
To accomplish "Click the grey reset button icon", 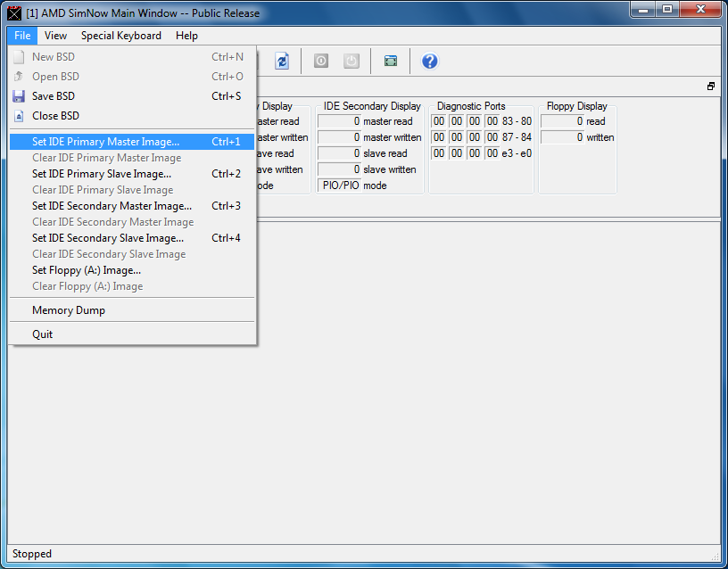I will pyautogui.click(x=321, y=61).
